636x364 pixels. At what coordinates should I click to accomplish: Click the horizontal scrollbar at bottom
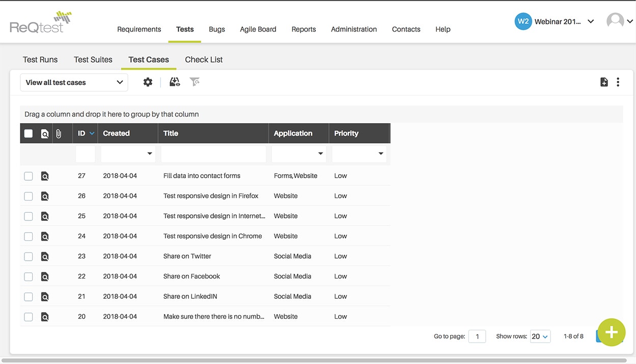coord(314,361)
